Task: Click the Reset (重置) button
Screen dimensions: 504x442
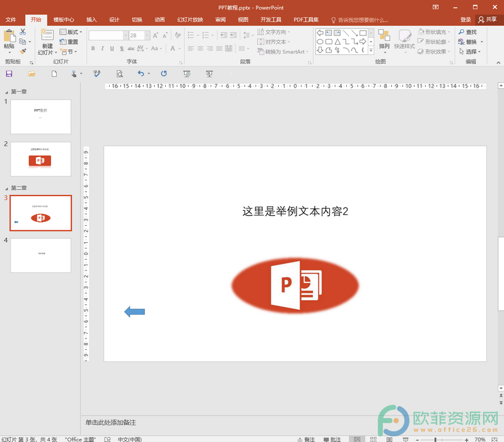Action: tap(69, 42)
